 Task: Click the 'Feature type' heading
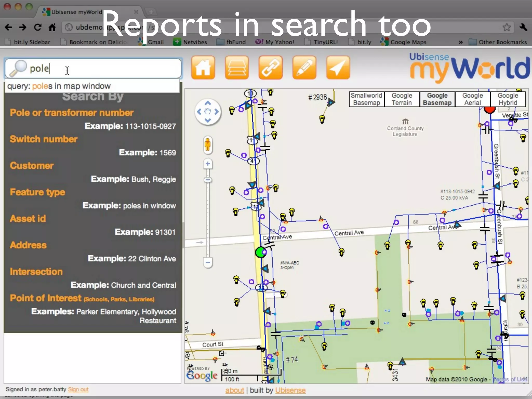tap(37, 192)
